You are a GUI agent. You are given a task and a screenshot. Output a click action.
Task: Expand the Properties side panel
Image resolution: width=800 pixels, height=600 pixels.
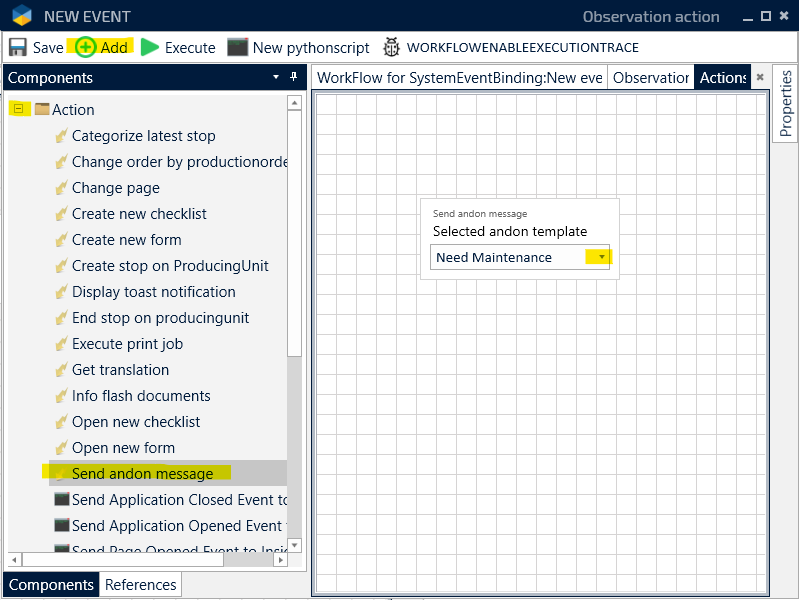click(x=786, y=104)
